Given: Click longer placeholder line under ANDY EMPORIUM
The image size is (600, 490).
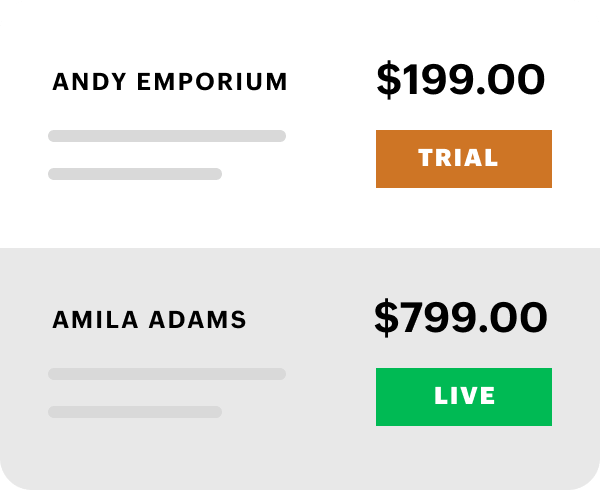Looking at the screenshot, I should 167,136.
